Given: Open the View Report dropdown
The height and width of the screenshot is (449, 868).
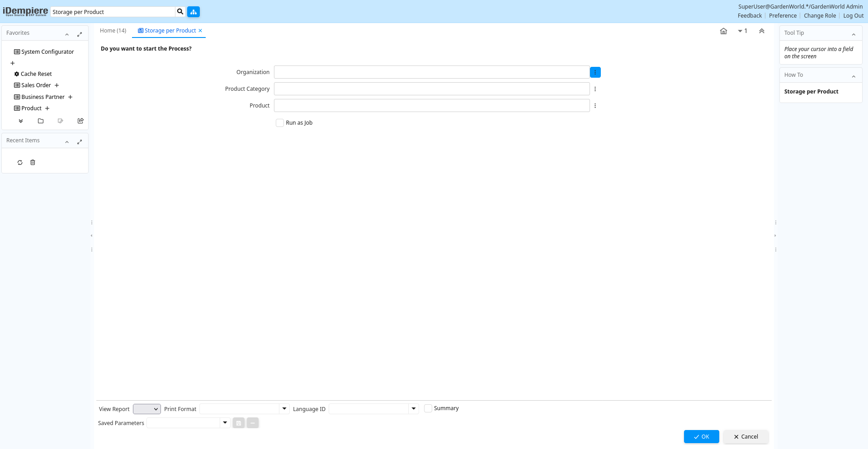Looking at the screenshot, I should pos(147,409).
